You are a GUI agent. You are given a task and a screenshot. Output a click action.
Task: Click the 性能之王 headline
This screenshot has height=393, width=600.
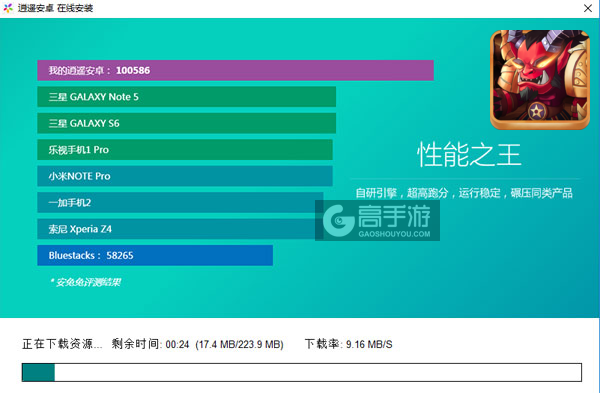click(x=469, y=155)
